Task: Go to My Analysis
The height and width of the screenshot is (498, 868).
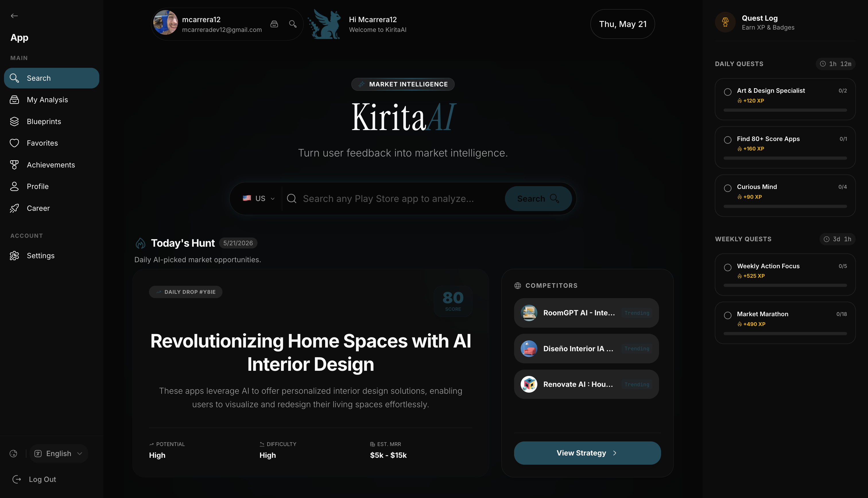Action: pos(52,100)
